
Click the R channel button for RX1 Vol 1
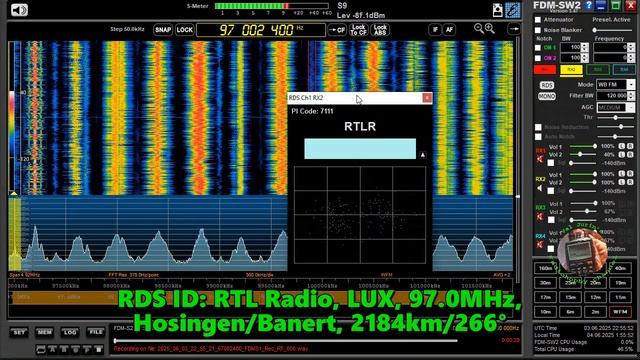click(630, 146)
